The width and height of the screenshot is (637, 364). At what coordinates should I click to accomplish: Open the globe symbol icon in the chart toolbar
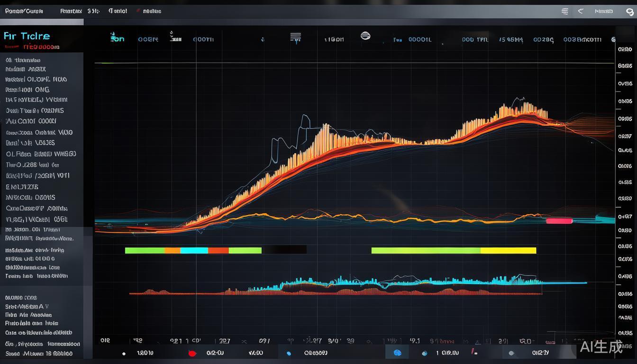pos(365,35)
